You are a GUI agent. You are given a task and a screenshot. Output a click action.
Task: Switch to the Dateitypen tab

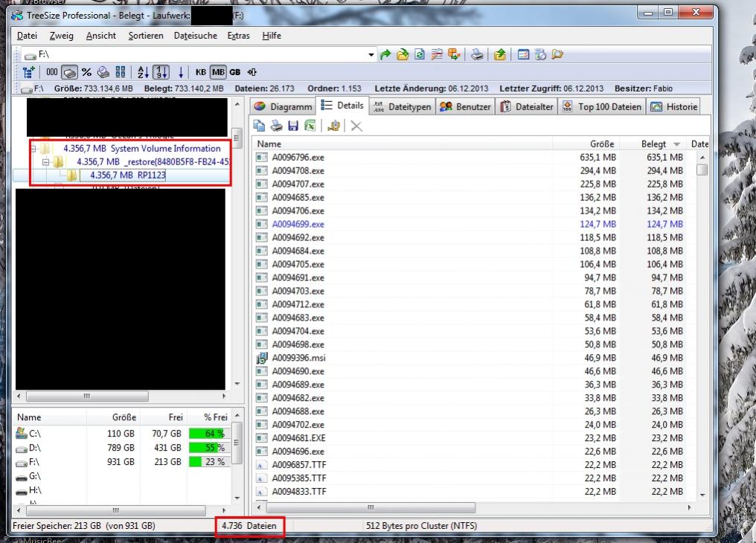402,106
